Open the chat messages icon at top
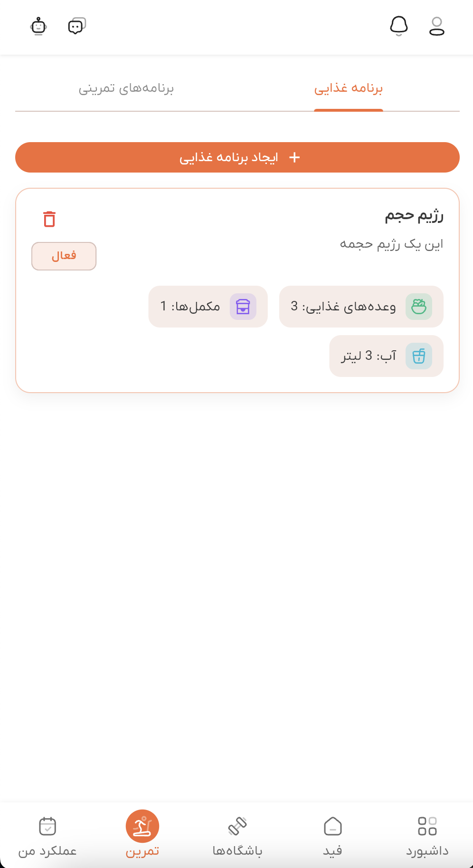This screenshot has width=473, height=868. [x=76, y=26]
